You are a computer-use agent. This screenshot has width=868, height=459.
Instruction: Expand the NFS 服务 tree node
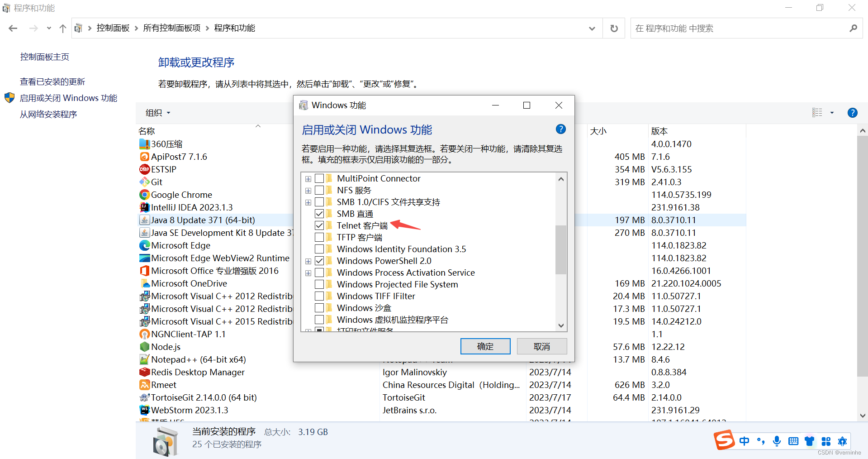(x=308, y=191)
